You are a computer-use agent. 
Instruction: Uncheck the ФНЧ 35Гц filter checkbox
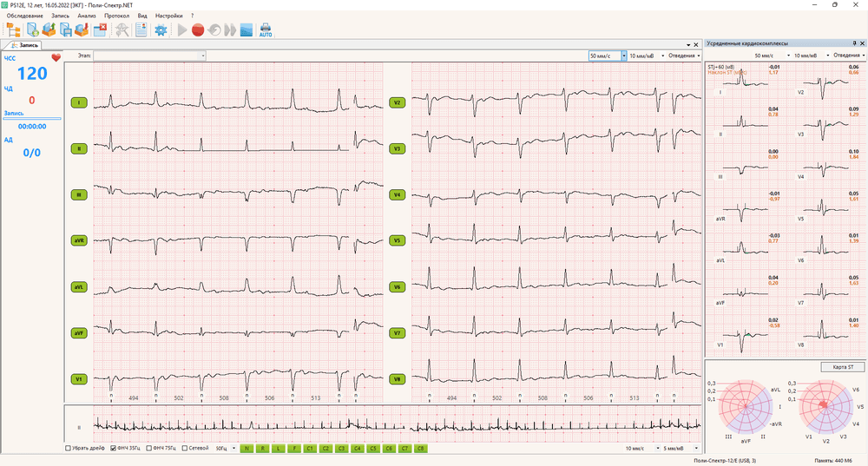[114, 449]
